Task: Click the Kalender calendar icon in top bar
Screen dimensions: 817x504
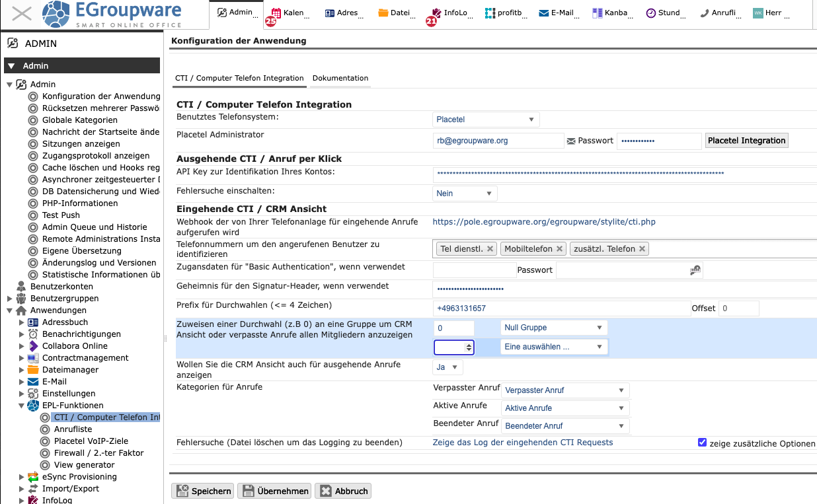Action: (276, 13)
